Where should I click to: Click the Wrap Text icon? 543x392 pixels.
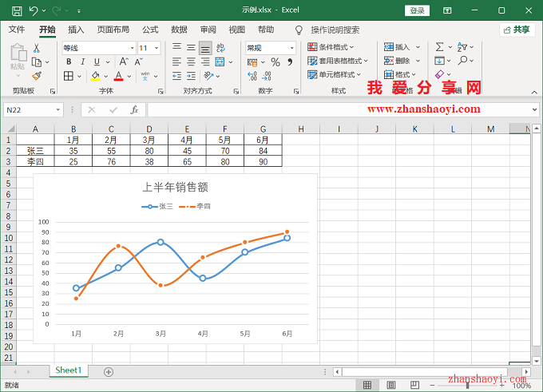220,47
